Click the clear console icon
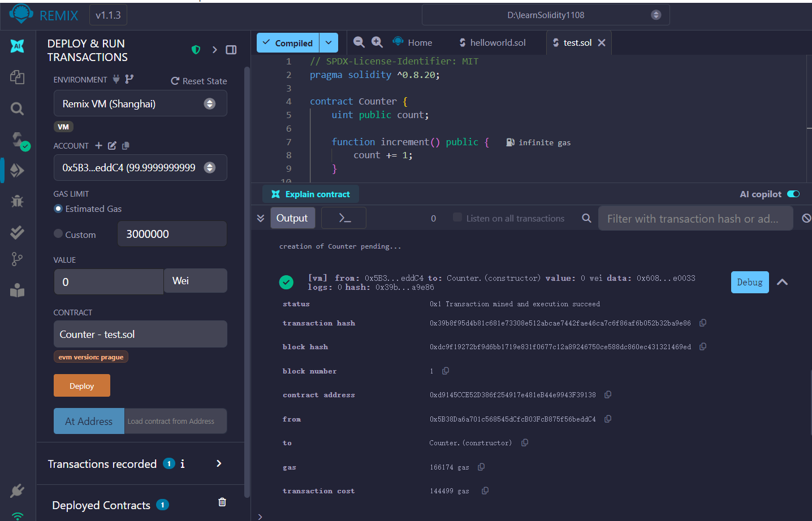Screen dimensions: 812x521 [x=806, y=218]
